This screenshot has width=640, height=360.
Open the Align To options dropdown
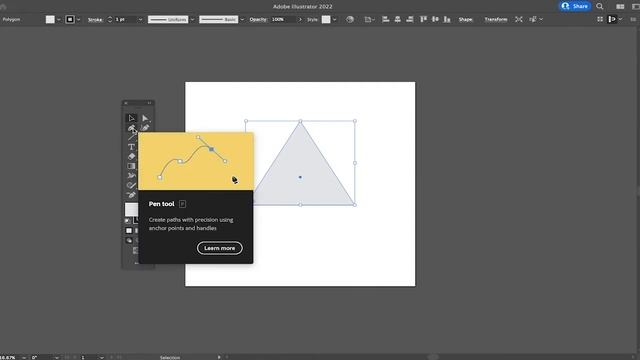coord(370,19)
